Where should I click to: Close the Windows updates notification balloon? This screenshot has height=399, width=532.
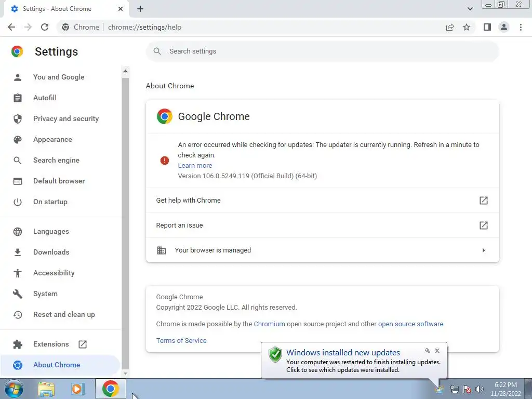coord(437,351)
